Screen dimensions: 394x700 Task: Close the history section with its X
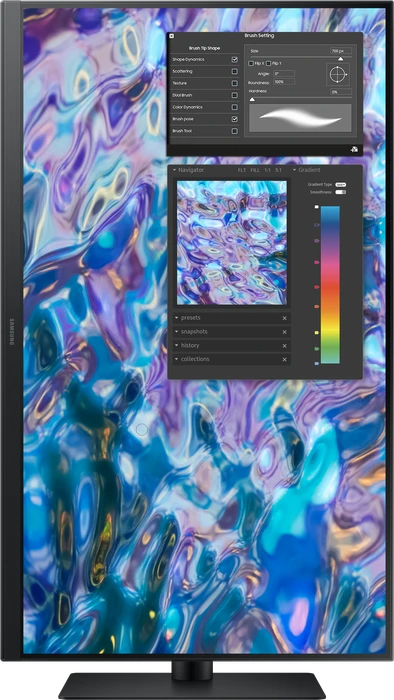coord(284,346)
